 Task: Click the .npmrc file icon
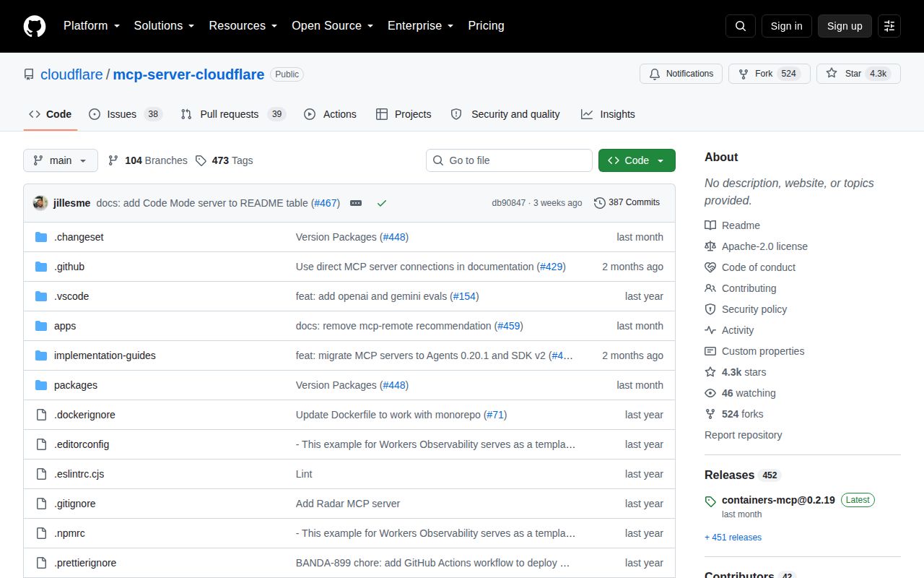pos(41,533)
